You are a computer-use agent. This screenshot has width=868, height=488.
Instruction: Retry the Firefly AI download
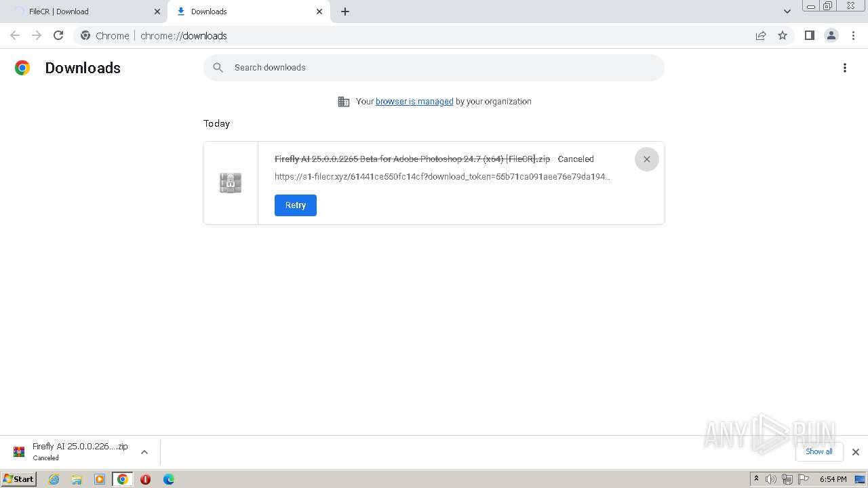(296, 205)
